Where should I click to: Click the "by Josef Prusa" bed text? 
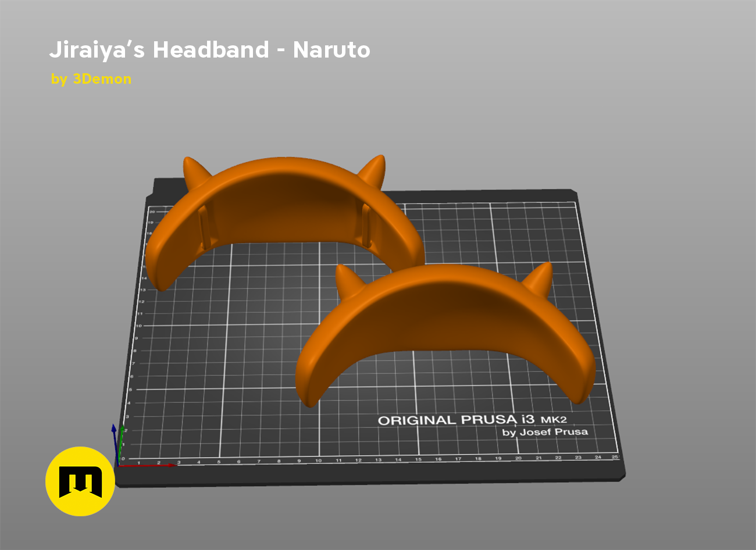pyautogui.click(x=545, y=432)
